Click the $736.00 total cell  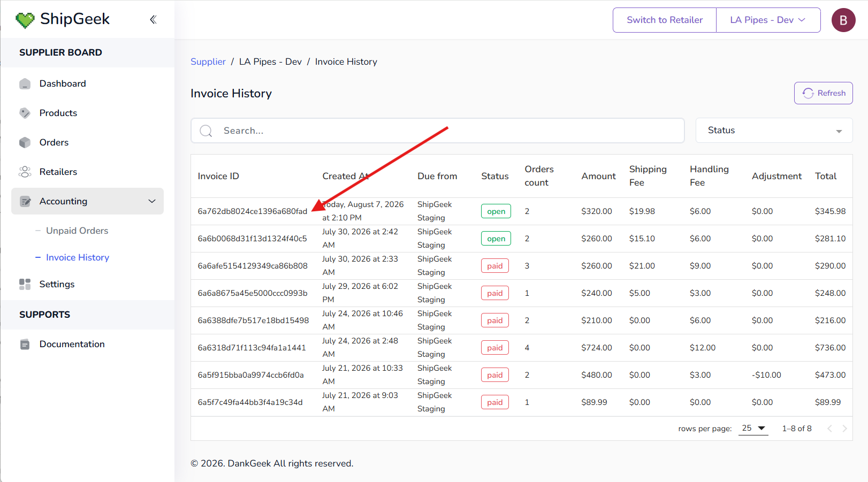830,348
